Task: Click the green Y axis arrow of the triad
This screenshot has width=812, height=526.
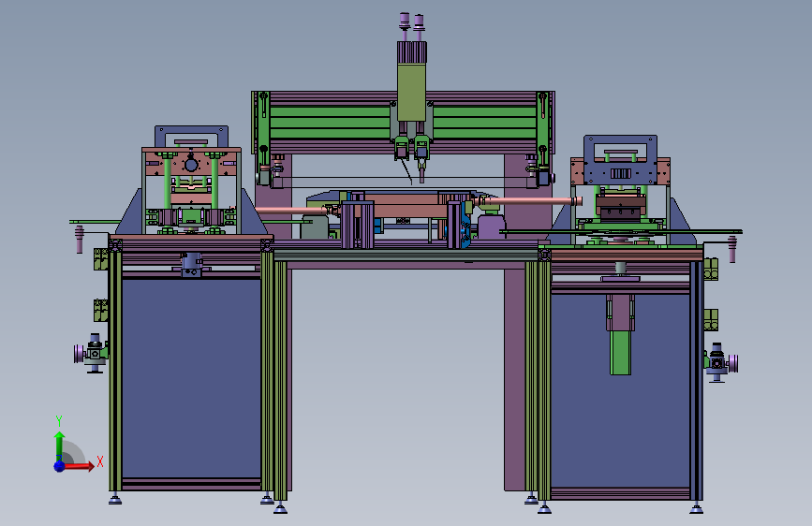Action: (x=59, y=446)
